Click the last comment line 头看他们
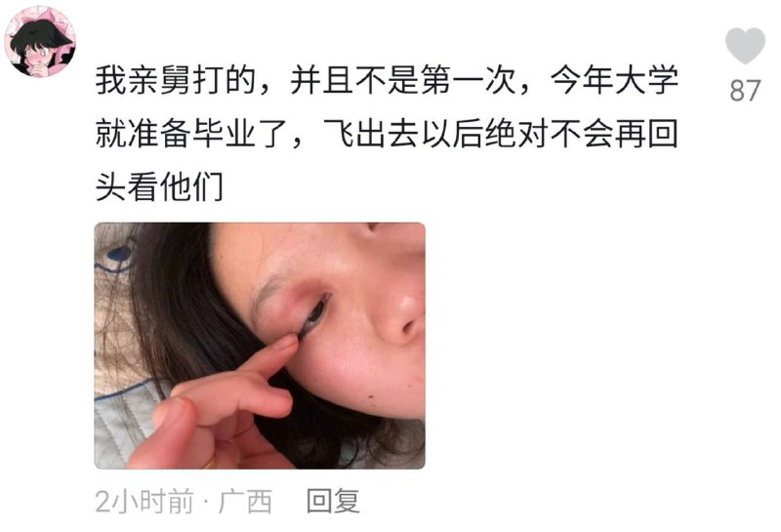This screenshot has height=532, width=781. coord(159,186)
